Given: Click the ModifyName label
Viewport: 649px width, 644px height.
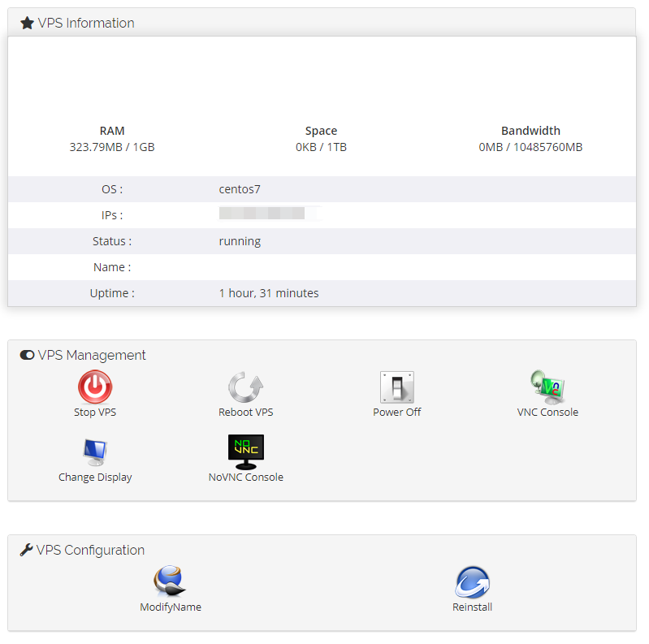Looking at the screenshot, I should click(x=171, y=607).
